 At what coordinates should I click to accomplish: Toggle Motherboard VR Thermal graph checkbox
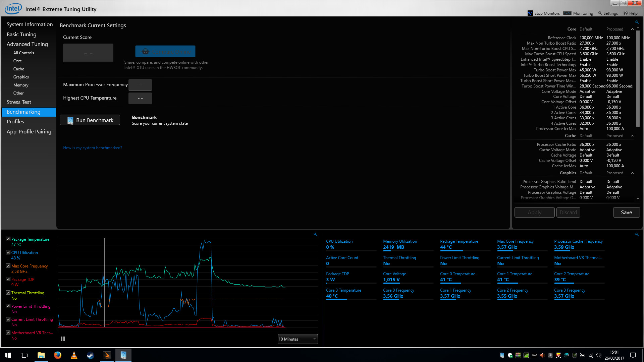coord(8,333)
